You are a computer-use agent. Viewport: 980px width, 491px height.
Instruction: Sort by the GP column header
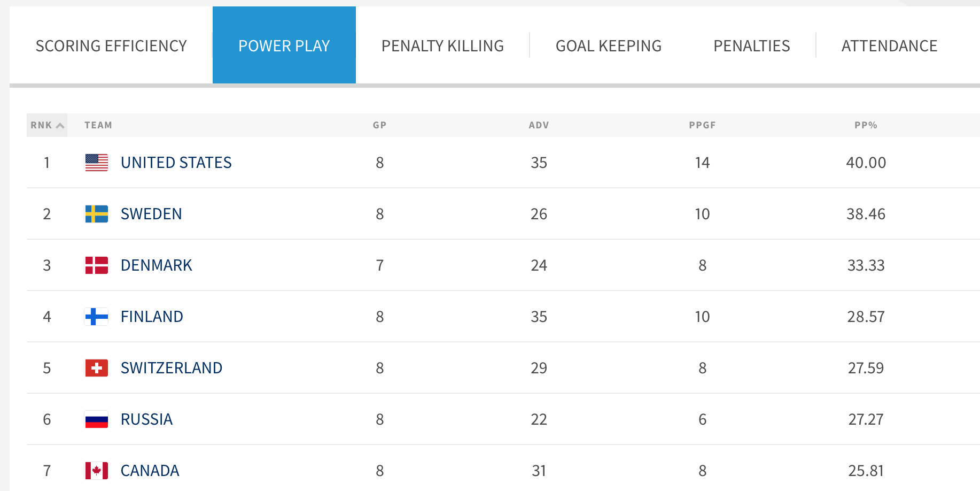(x=379, y=125)
